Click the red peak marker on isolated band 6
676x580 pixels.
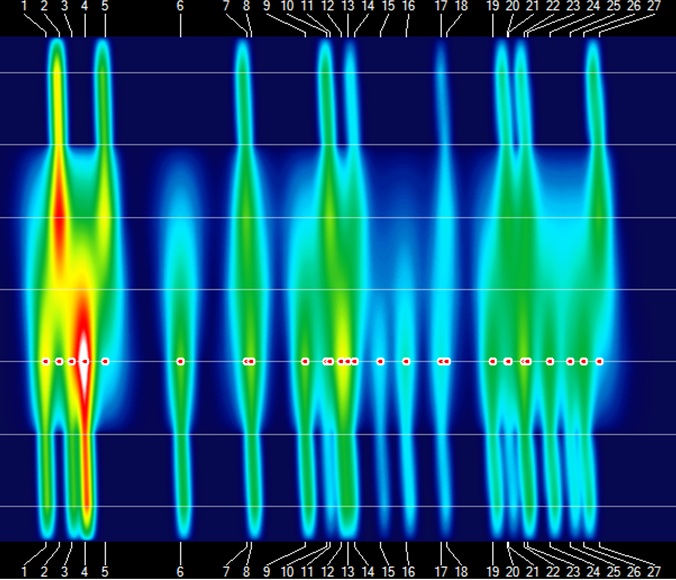coord(180,361)
